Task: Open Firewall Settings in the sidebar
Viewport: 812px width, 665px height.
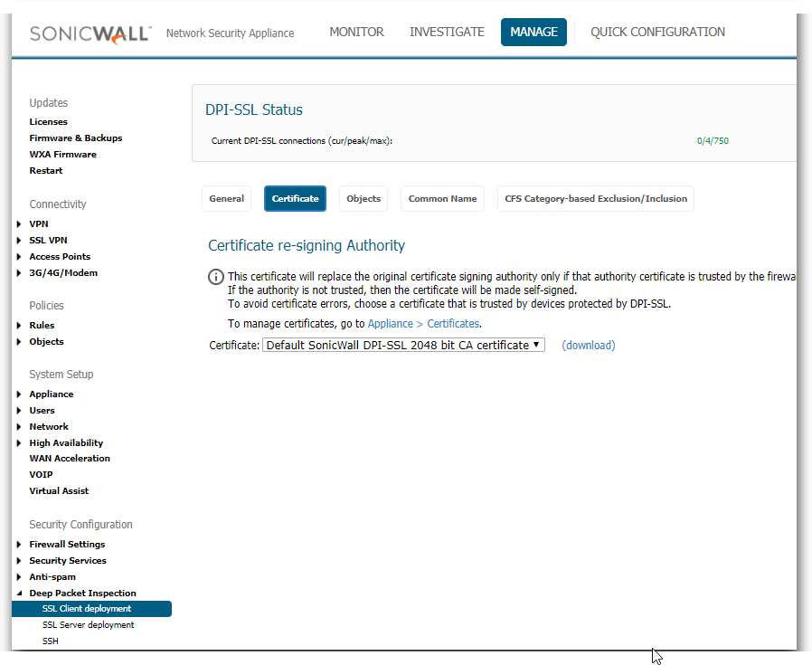Action: 67,545
